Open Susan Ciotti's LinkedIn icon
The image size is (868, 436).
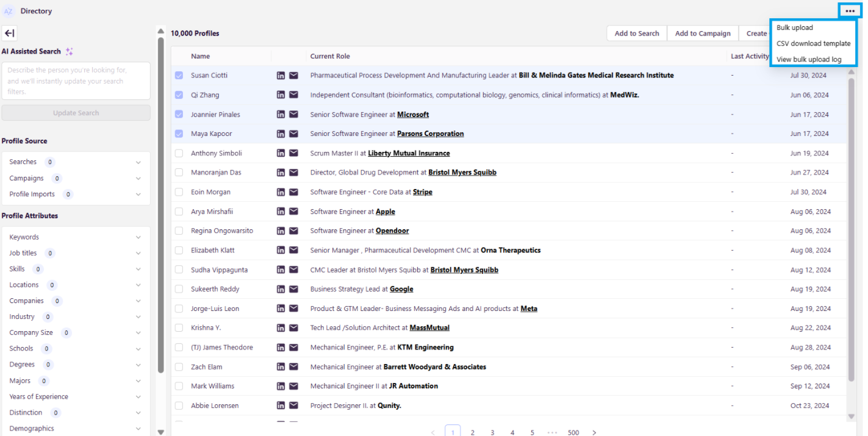click(281, 76)
